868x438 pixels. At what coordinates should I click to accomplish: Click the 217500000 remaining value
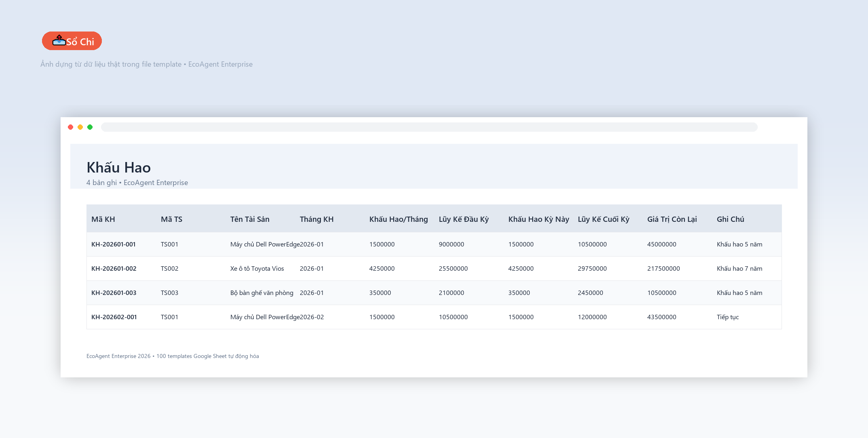click(x=664, y=268)
